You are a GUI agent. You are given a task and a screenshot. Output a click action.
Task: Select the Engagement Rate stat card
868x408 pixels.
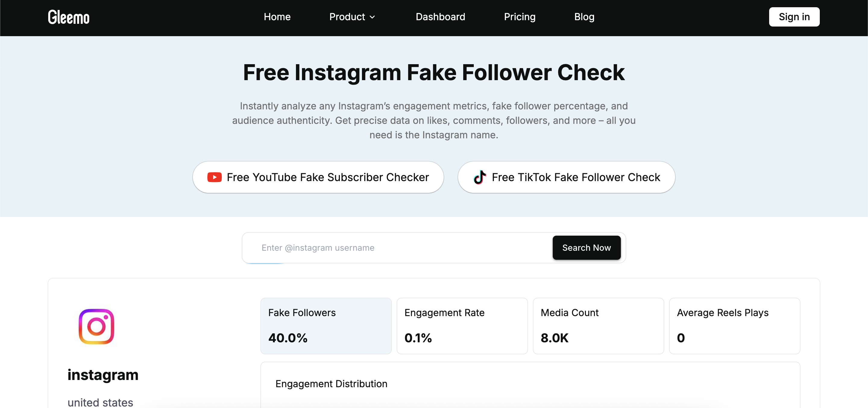[462, 326]
